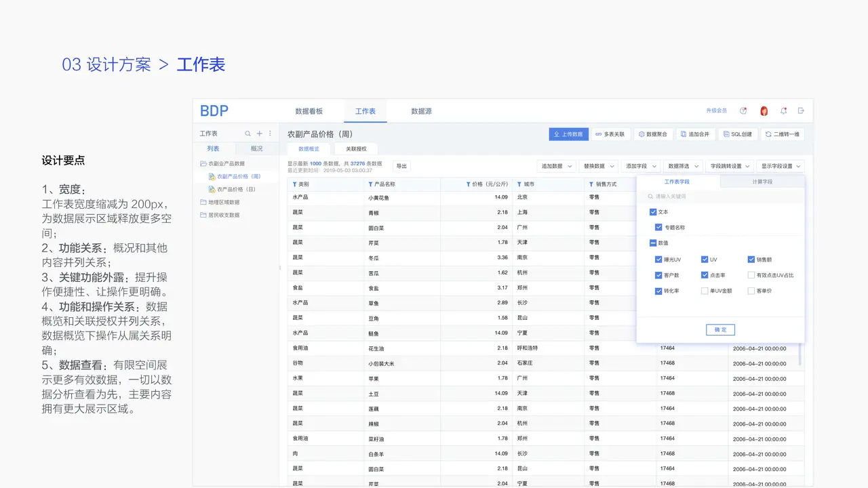Screen dimensions: 868x488
Task: Confirm field selection with 确定 button
Action: click(x=720, y=329)
